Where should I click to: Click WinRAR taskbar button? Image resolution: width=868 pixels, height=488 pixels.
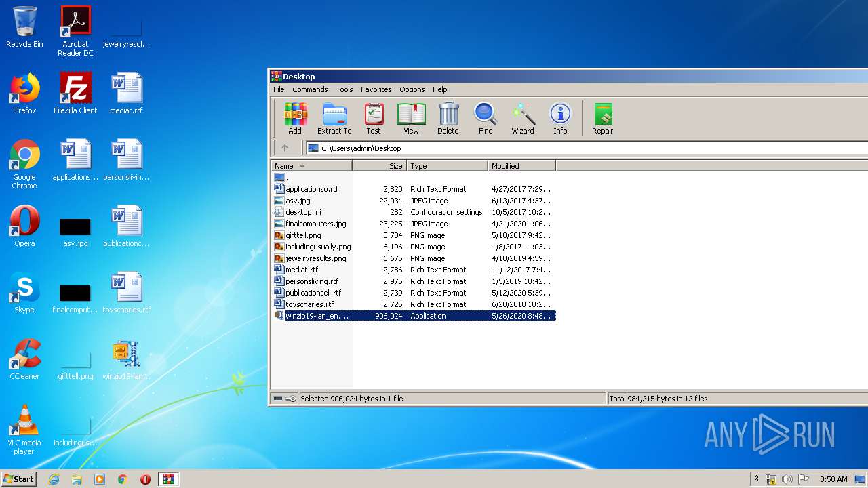pos(168,479)
